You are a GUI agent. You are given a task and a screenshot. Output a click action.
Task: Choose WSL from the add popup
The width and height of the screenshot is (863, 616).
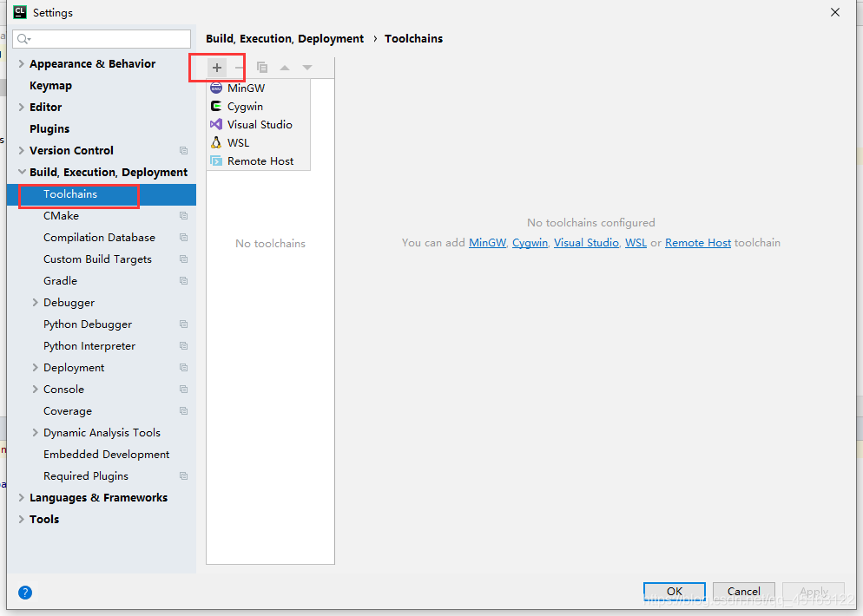pyautogui.click(x=258, y=142)
